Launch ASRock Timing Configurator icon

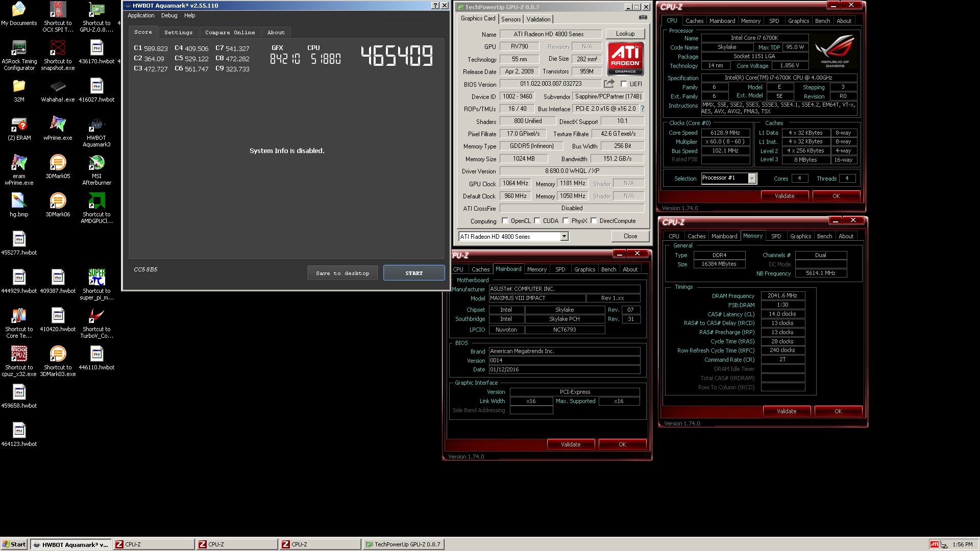(x=19, y=55)
